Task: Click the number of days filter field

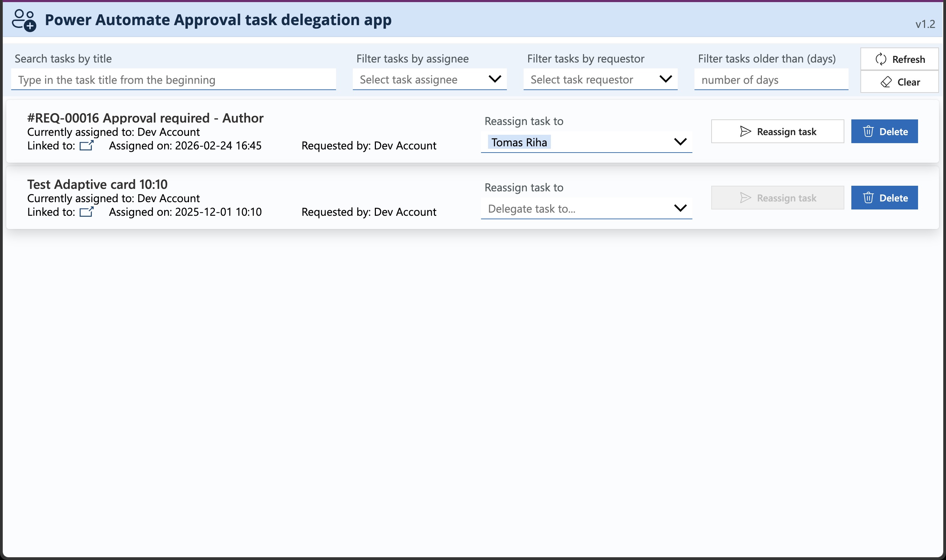Action: click(771, 79)
